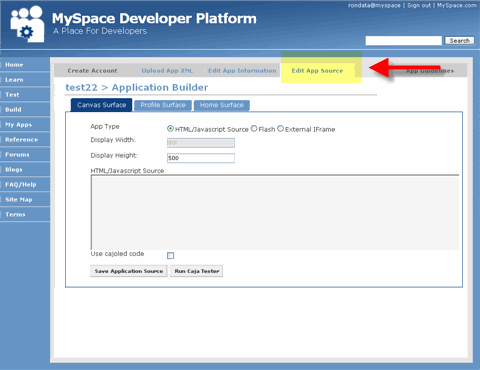Click the MySpace Developer Platform logo icon
The width and height of the screenshot is (480, 370).
coord(27,24)
